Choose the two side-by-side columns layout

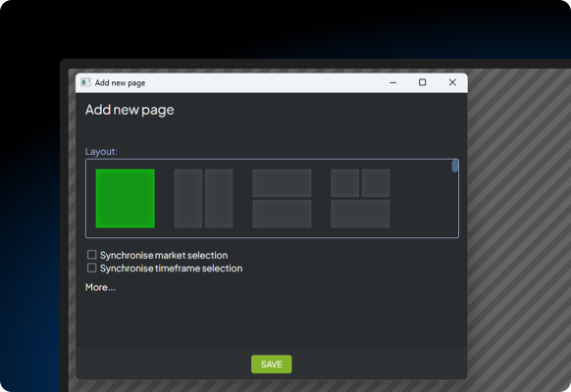tap(203, 199)
